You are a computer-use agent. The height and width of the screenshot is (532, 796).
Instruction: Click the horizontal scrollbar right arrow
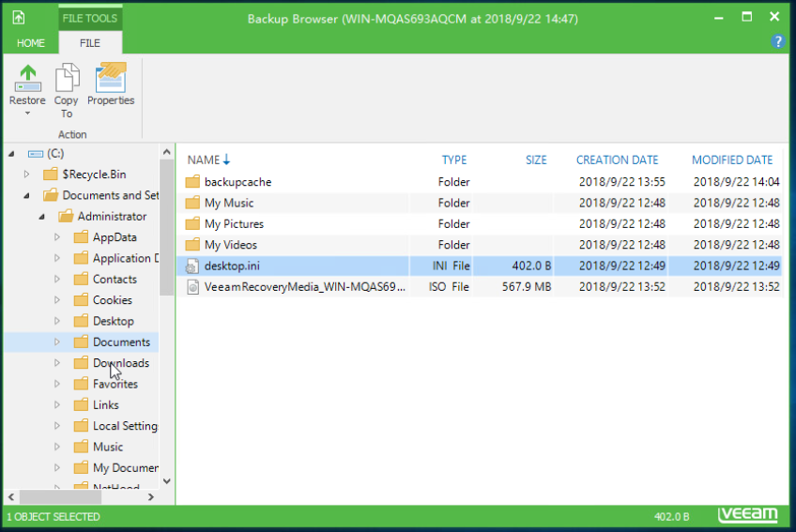pyautogui.click(x=151, y=497)
